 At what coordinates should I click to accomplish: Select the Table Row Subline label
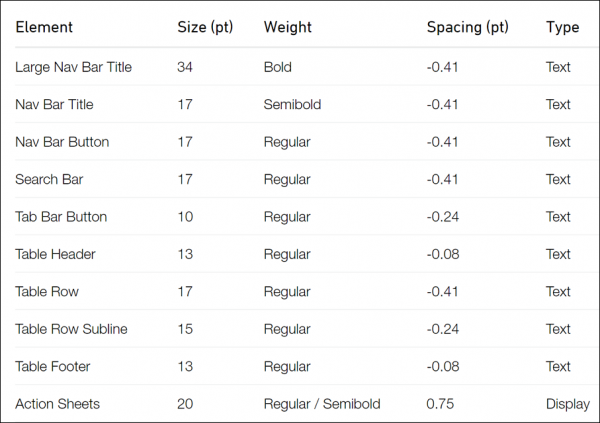[x=71, y=329]
